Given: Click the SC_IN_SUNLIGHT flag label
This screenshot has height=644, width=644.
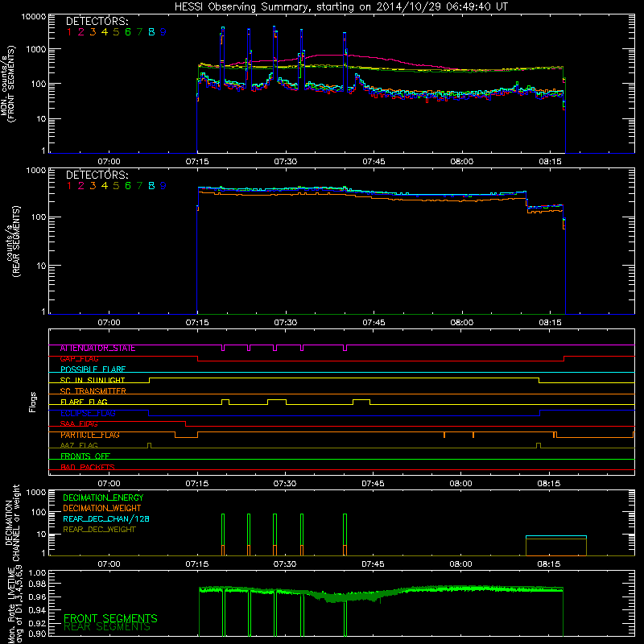Looking at the screenshot, I should point(93,380).
